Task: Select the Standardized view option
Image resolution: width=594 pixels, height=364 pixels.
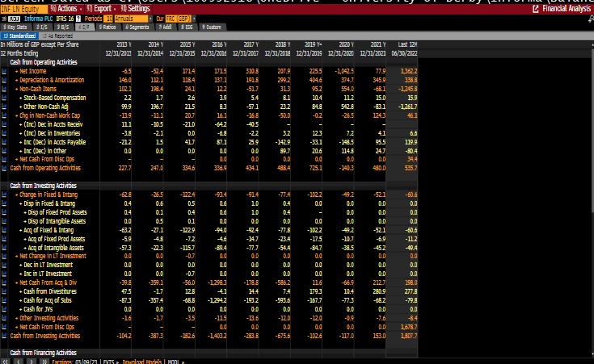Action: pyautogui.click(x=19, y=36)
